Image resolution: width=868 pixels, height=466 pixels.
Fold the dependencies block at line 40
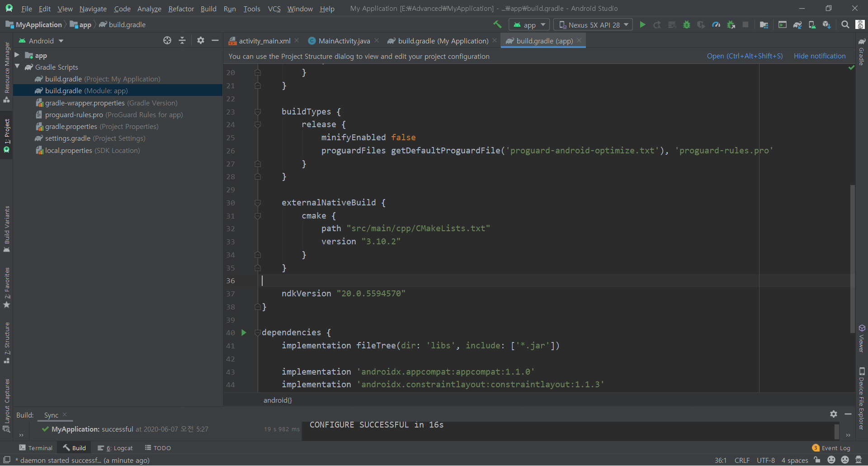258,333
